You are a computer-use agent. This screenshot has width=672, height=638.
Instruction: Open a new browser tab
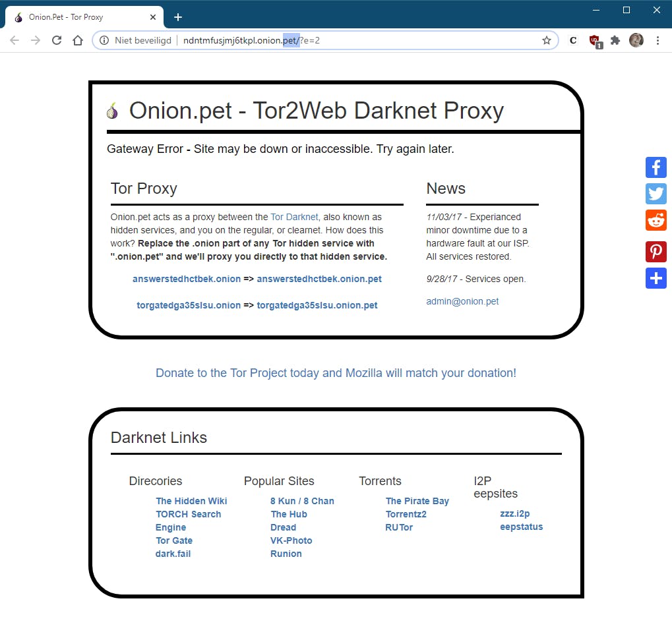pyautogui.click(x=178, y=17)
